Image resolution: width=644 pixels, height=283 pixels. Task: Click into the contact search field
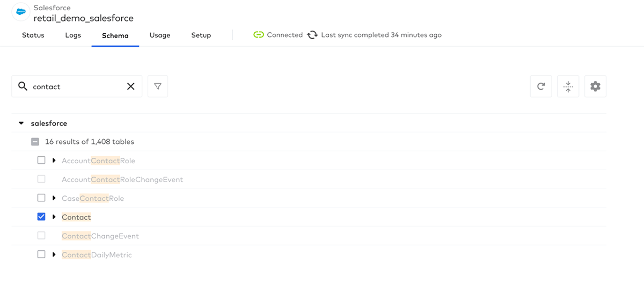[75, 86]
